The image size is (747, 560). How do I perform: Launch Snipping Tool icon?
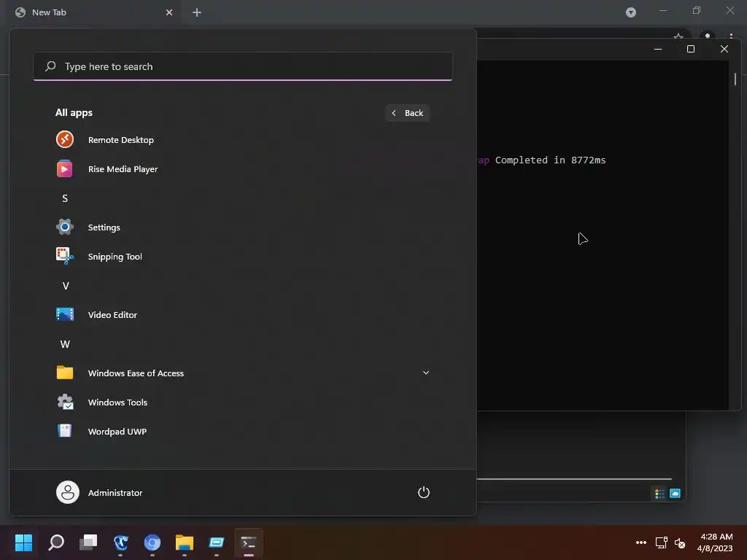point(65,256)
